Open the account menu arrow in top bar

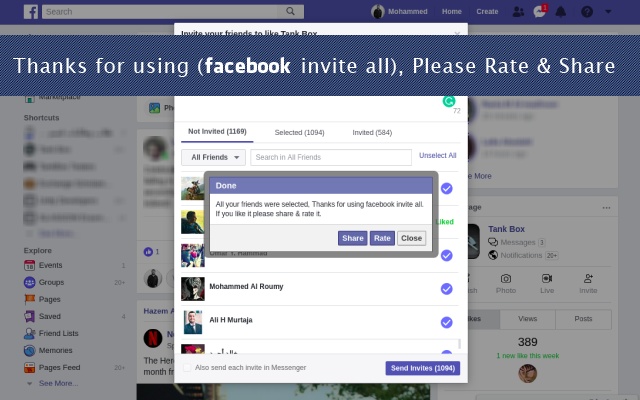[608, 12]
